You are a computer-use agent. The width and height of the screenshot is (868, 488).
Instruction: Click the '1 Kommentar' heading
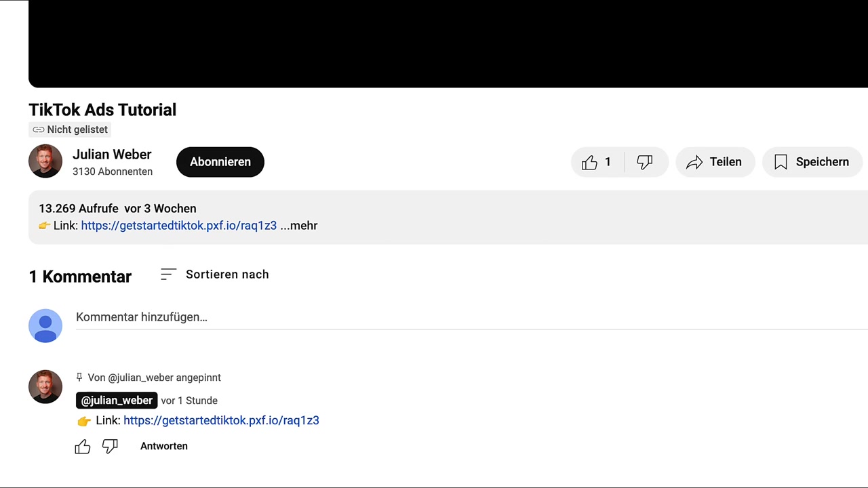point(80,277)
